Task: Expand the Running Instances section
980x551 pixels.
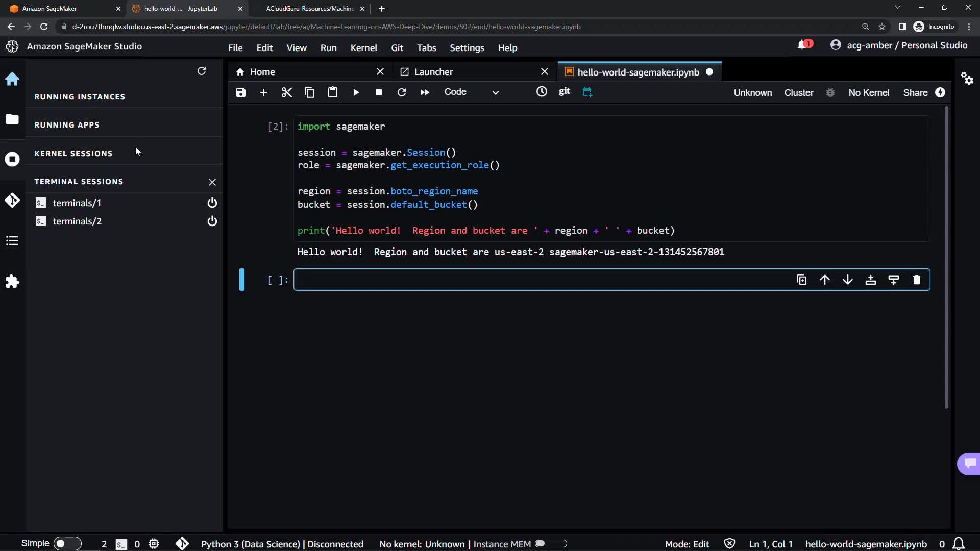Action: [x=80, y=97]
